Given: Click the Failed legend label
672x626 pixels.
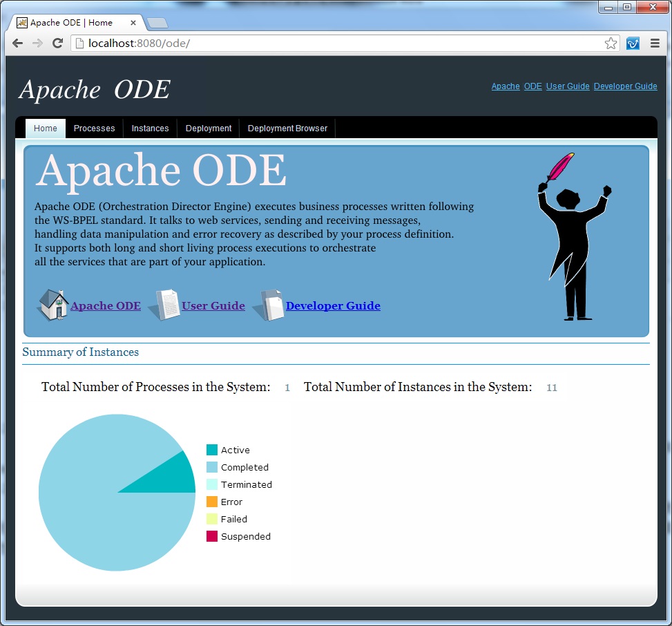Looking at the screenshot, I should (x=234, y=519).
